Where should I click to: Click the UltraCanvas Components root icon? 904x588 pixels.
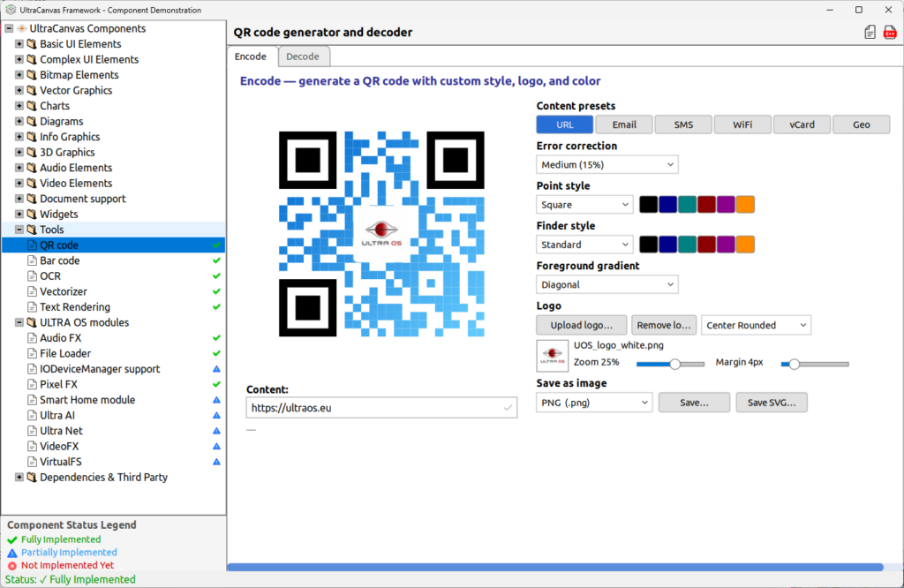[22, 28]
